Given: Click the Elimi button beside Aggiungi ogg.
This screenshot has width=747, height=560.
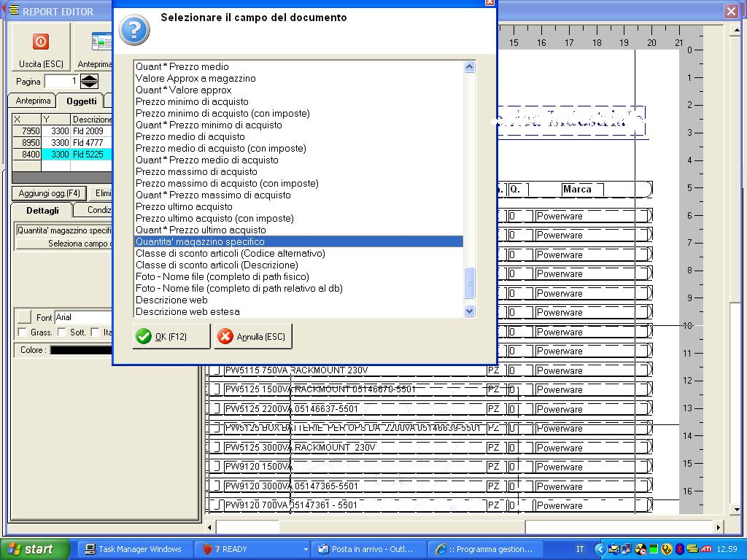Looking at the screenshot, I should click(101, 192).
